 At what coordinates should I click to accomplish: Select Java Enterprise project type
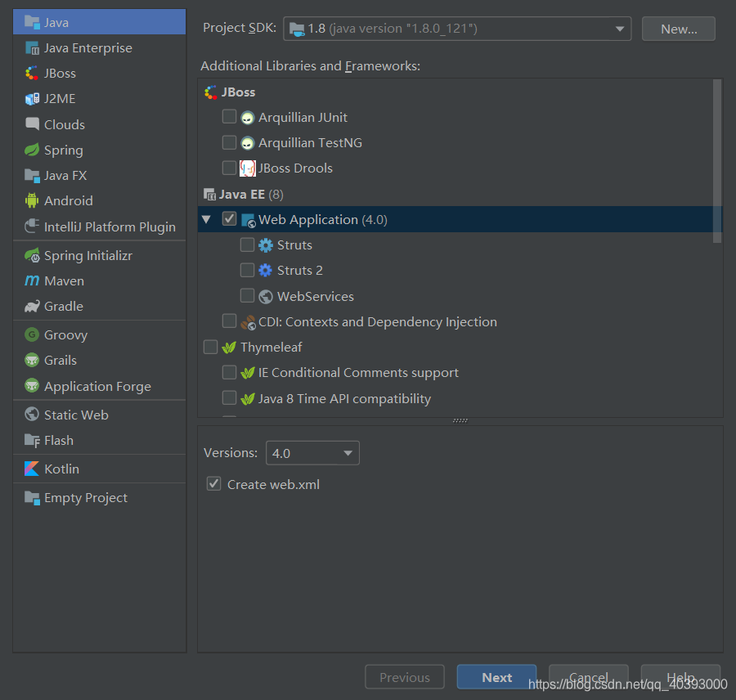point(100,48)
